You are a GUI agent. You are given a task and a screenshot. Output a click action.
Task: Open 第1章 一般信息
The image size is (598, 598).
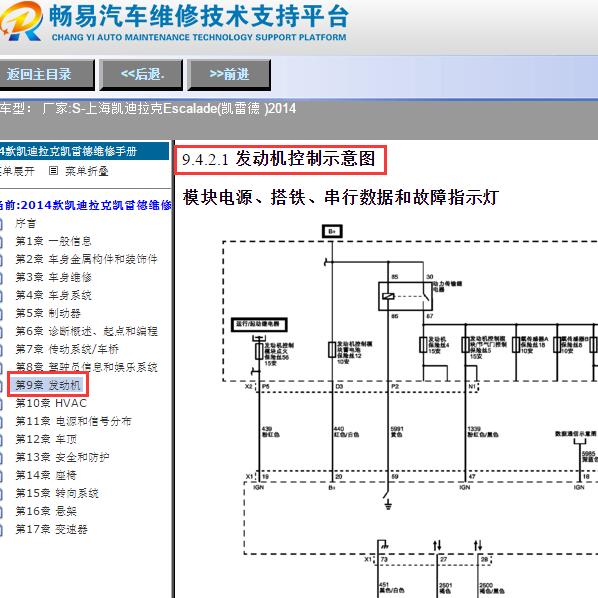(53, 241)
